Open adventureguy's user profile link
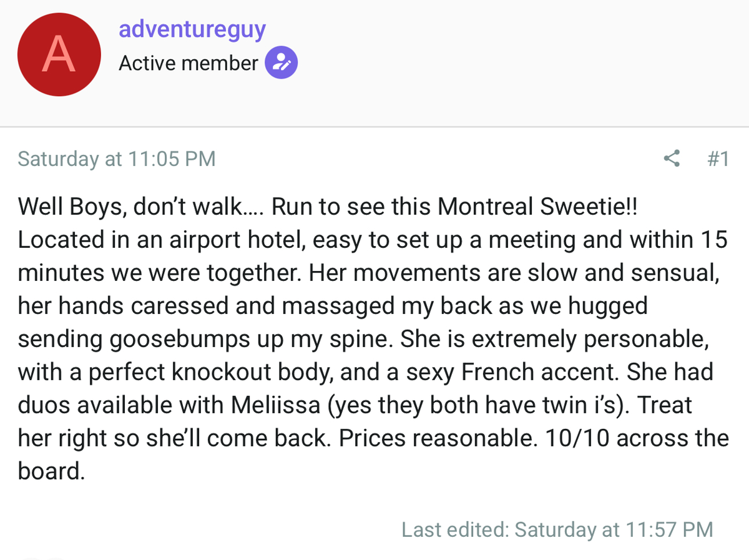Screen dimensions: 749x560 [192, 29]
